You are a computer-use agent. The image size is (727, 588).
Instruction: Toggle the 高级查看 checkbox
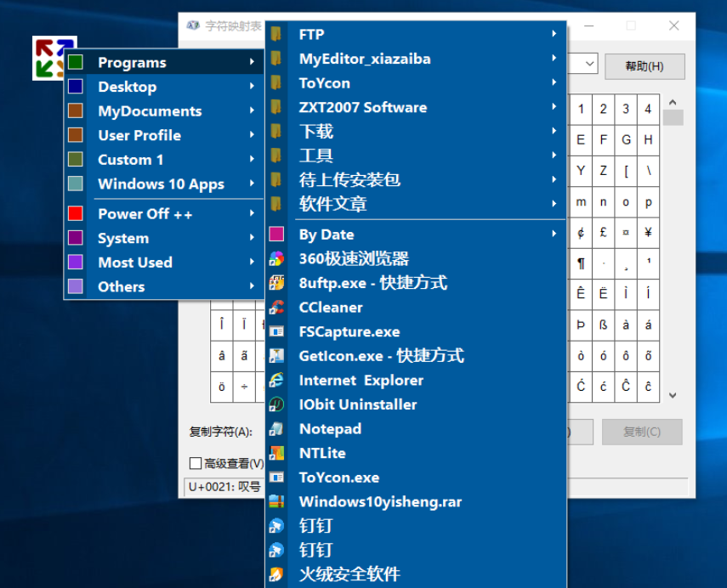pos(196,463)
